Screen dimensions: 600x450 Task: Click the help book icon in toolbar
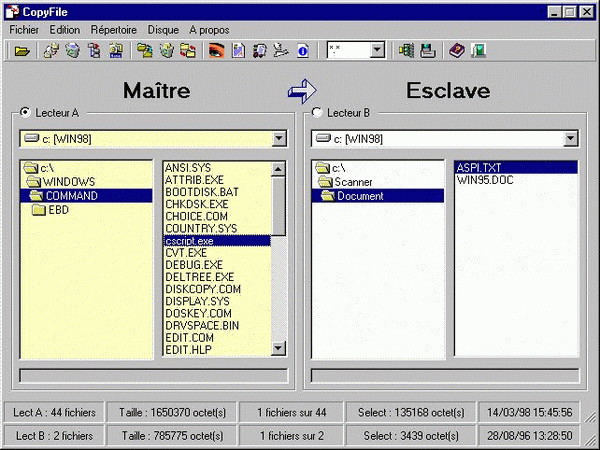[456, 50]
